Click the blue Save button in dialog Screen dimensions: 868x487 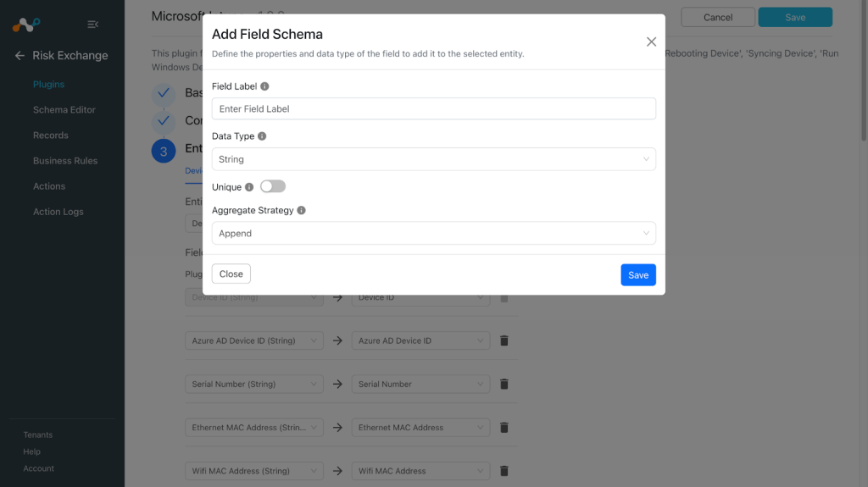click(x=638, y=275)
